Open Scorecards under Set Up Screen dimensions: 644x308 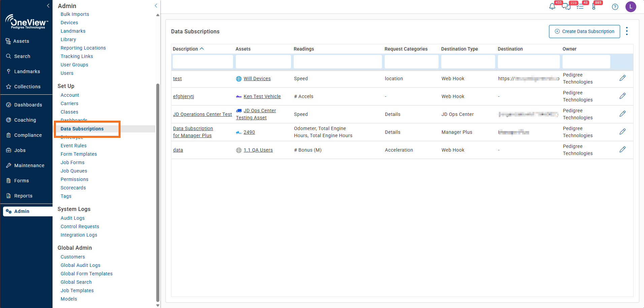73,188
